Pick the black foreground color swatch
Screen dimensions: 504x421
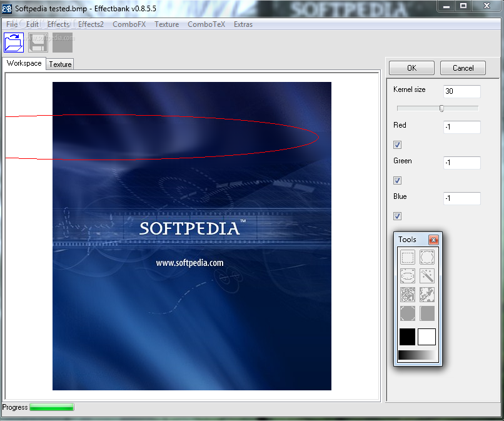coord(407,337)
